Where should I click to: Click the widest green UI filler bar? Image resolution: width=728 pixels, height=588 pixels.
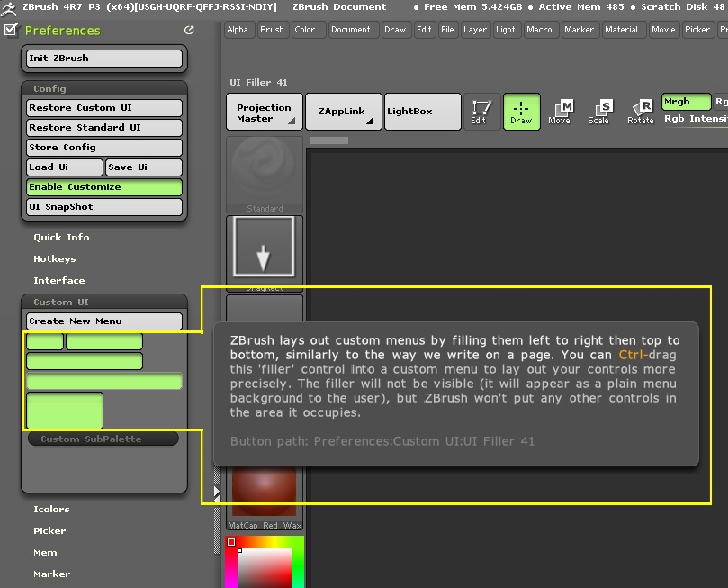[x=104, y=381]
